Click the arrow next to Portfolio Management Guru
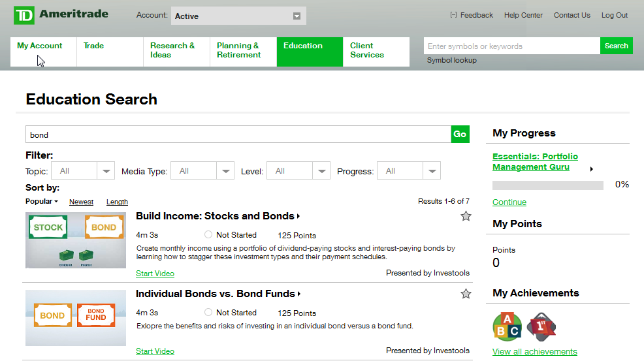 [592, 169]
